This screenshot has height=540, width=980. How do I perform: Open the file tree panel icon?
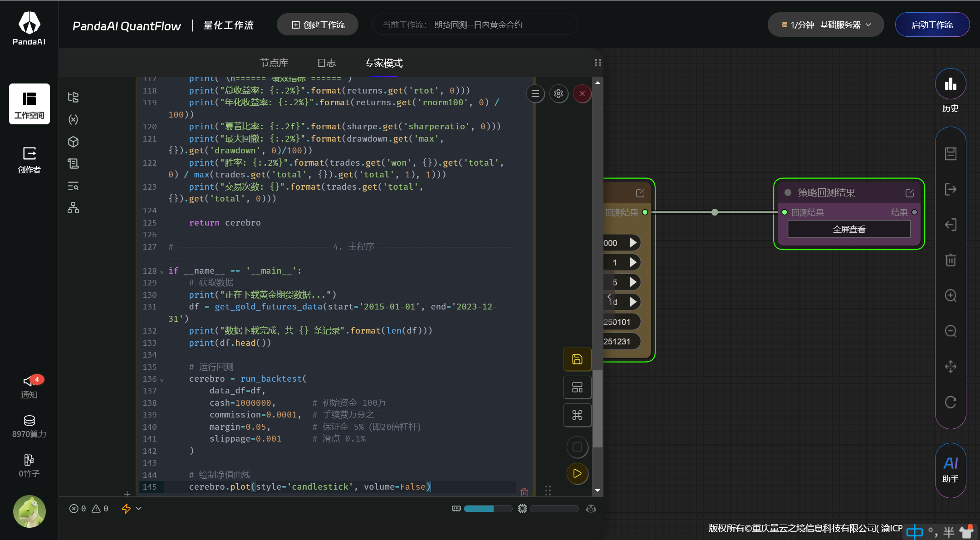coord(73,97)
